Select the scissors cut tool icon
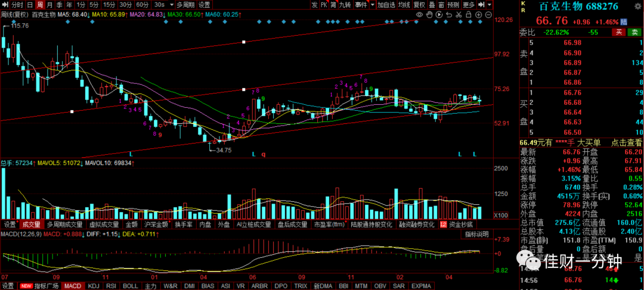 [x=459, y=15]
